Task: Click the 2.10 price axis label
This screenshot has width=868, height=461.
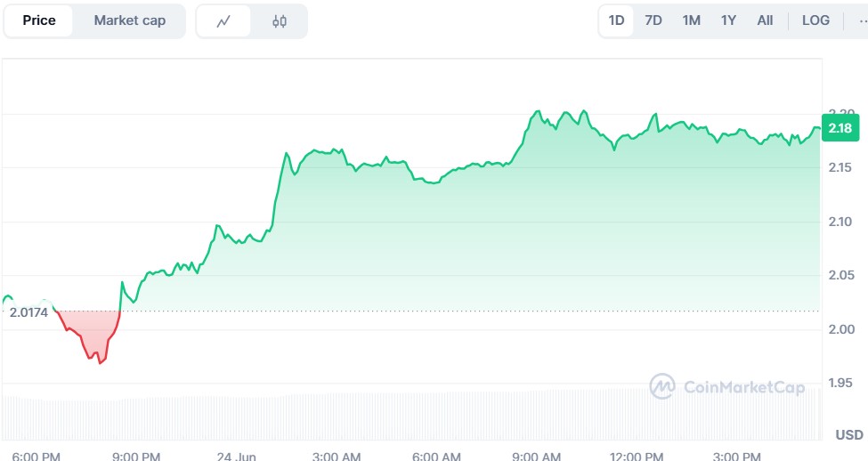Action: (841, 222)
